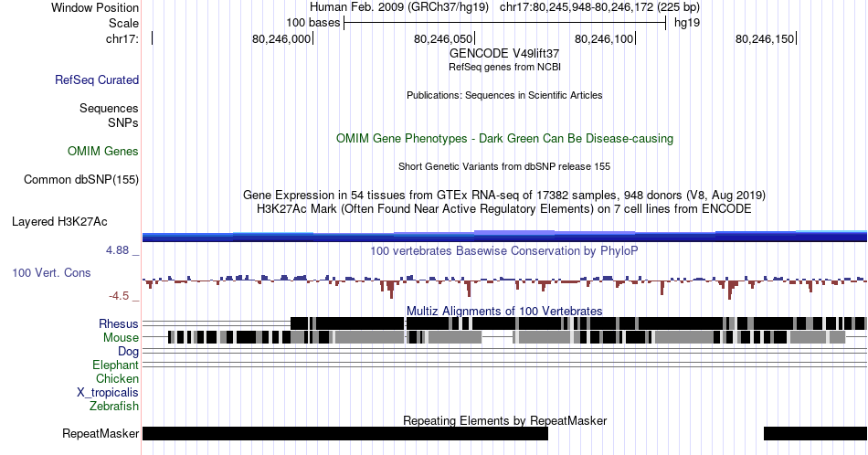Click the chr17: base position label
This screenshot has width=868, height=455.
[122, 38]
